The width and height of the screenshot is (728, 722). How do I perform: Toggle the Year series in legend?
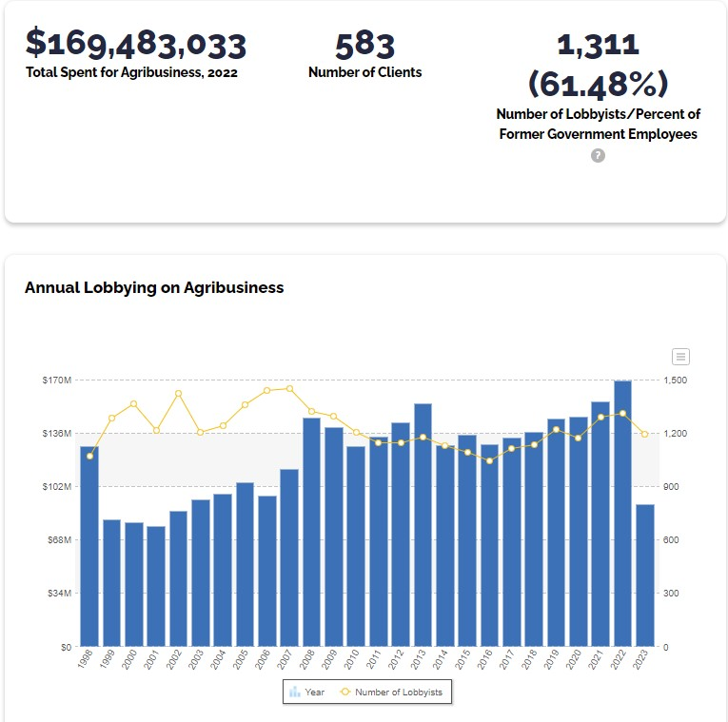(307, 693)
